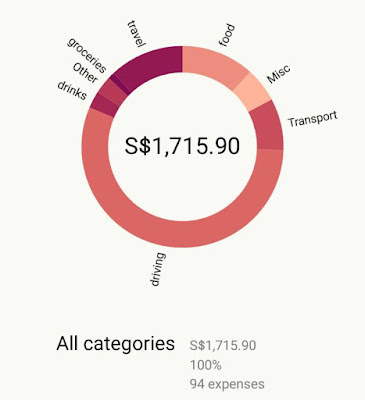Image resolution: width=365 pixels, height=400 pixels.
Task: Click the Transport category label
Action: point(313,119)
